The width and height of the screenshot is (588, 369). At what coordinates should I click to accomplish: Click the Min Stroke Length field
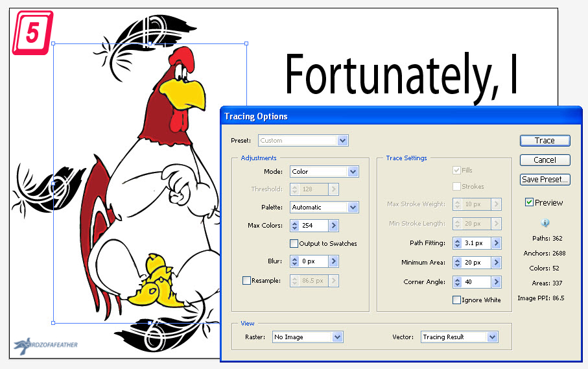click(x=476, y=224)
